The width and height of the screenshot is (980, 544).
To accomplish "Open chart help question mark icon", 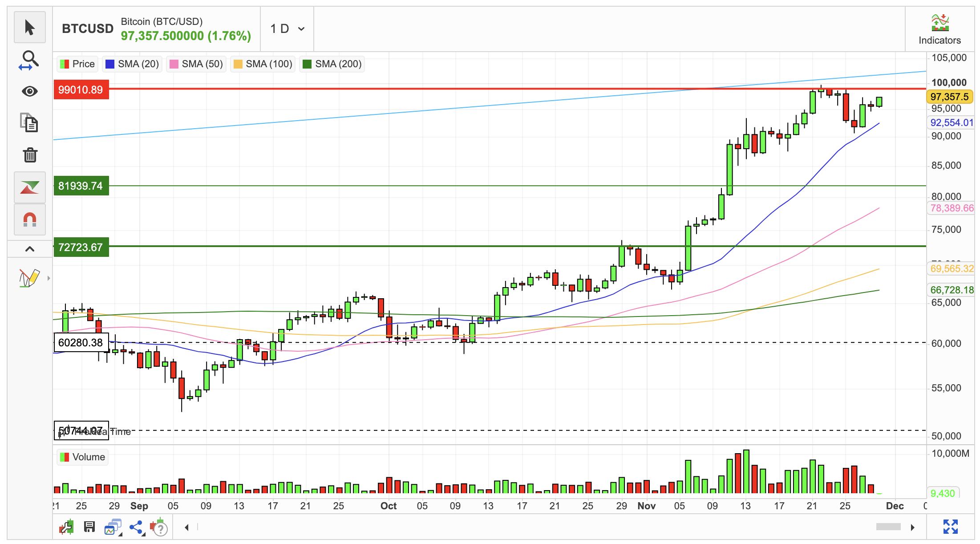I will [x=159, y=528].
